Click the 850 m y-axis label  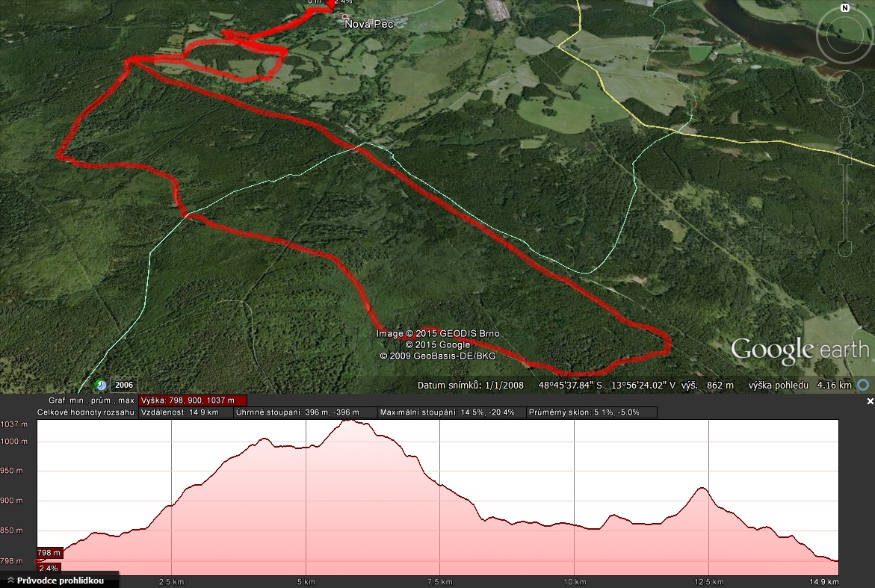tap(12, 530)
